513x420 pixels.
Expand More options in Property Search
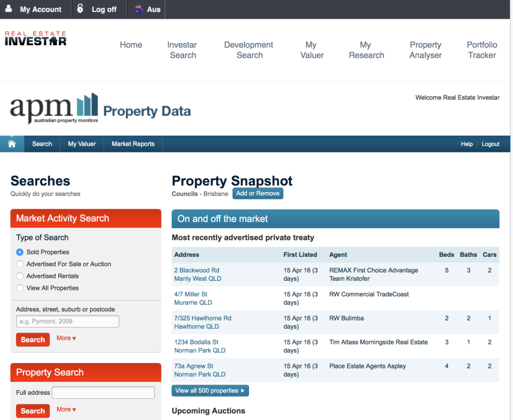click(66, 410)
